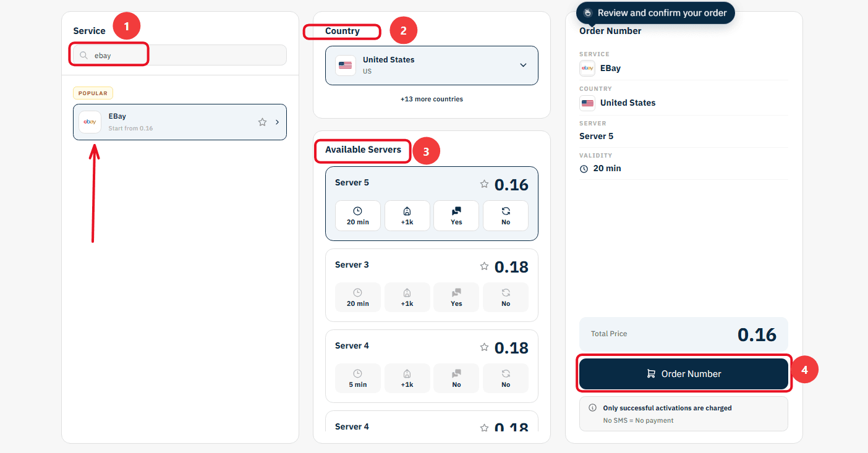The height and width of the screenshot is (453, 868).
Task: Click the search magnifier icon in Service
Action: click(x=83, y=56)
